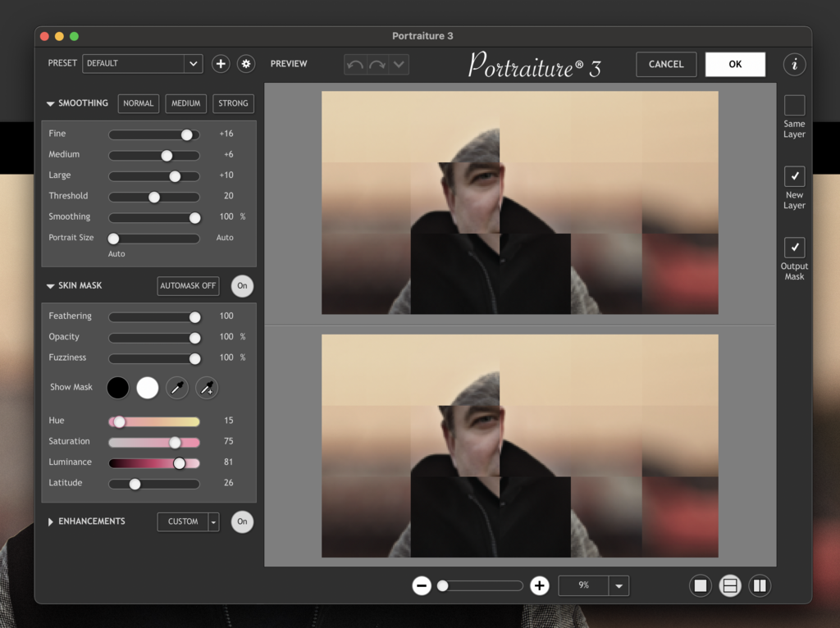This screenshot has width=840, height=628.
Task: Open the history dropdown arrow next to redo
Action: pyautogui.click(x=399, y=65)
